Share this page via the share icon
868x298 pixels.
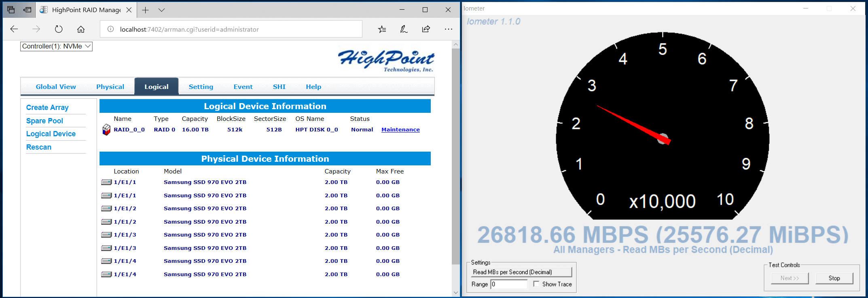tap(426, 29)
